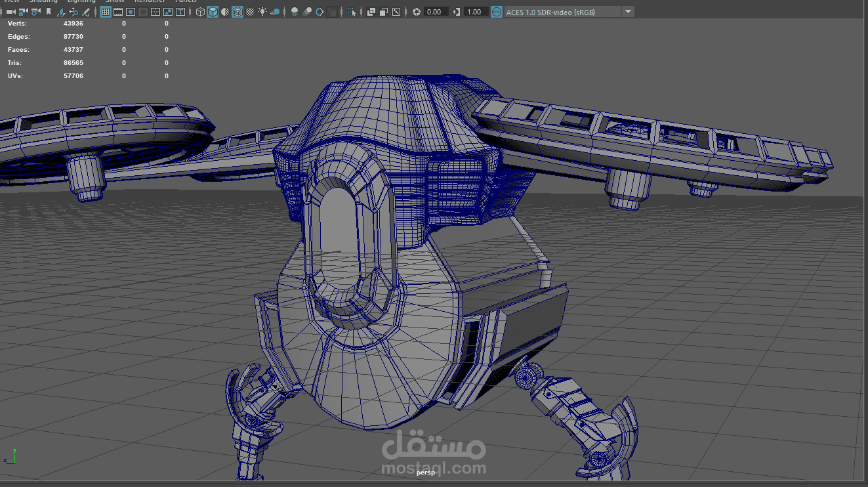Image resolution: width=868 pixels, height=487 pixels.
Task: Click the Faces count 43737
Action: (x=73, y=50)
